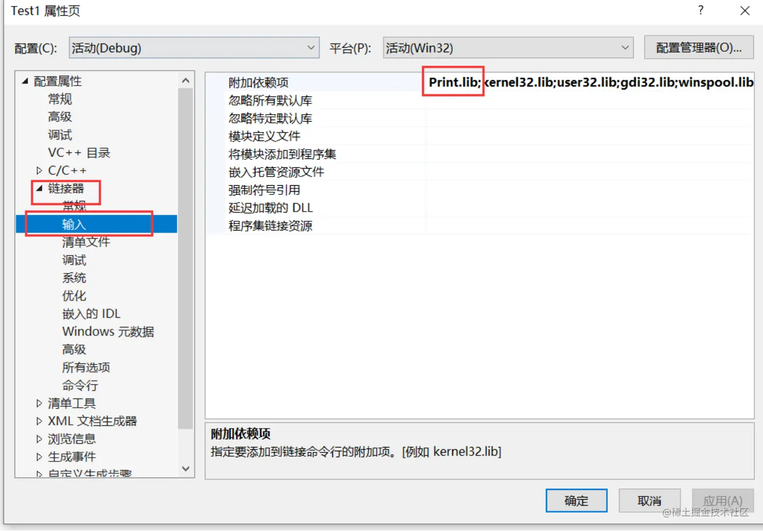Expand the XML 文档生成器 node
The width and height of the screenshot is (763, 532).
tap(39, 421)
